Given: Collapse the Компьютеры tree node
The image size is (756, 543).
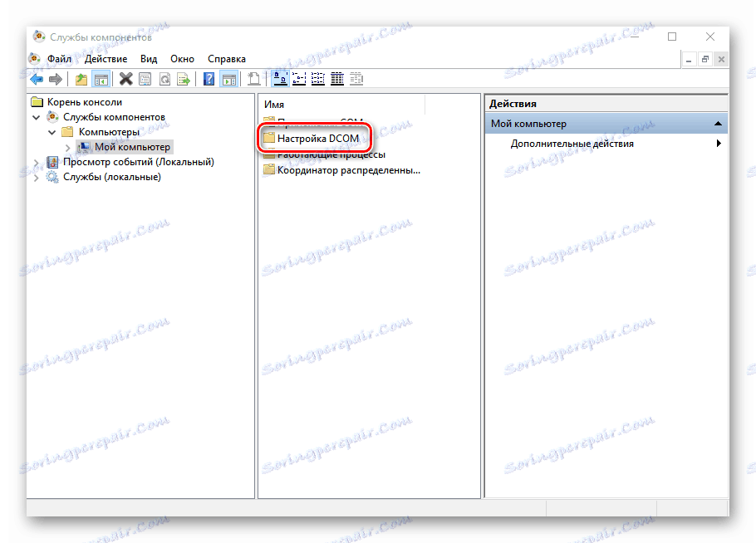Looking at the screenshot, I should pos(52,132).
